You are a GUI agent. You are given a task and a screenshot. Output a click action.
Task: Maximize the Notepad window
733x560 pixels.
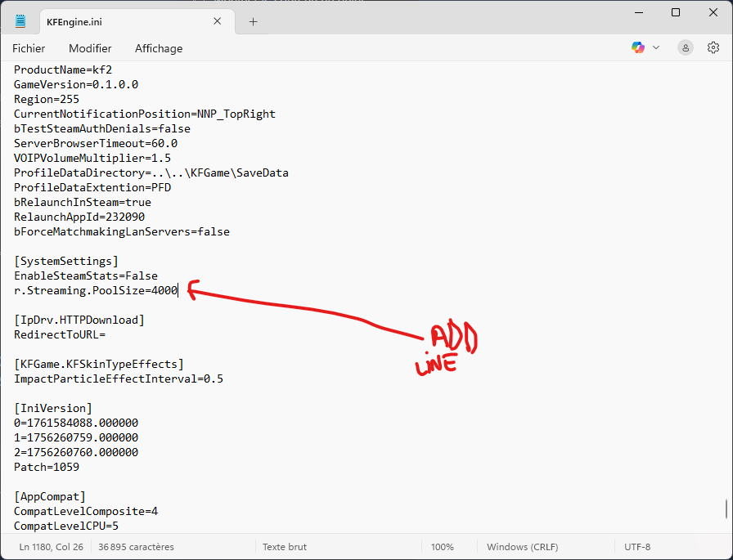[x=676, y=12]
